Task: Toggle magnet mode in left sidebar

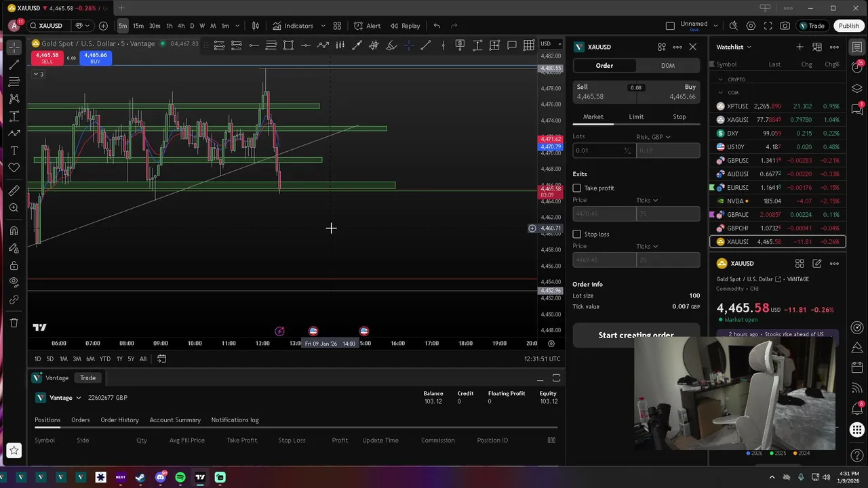Action: point(14,231)
